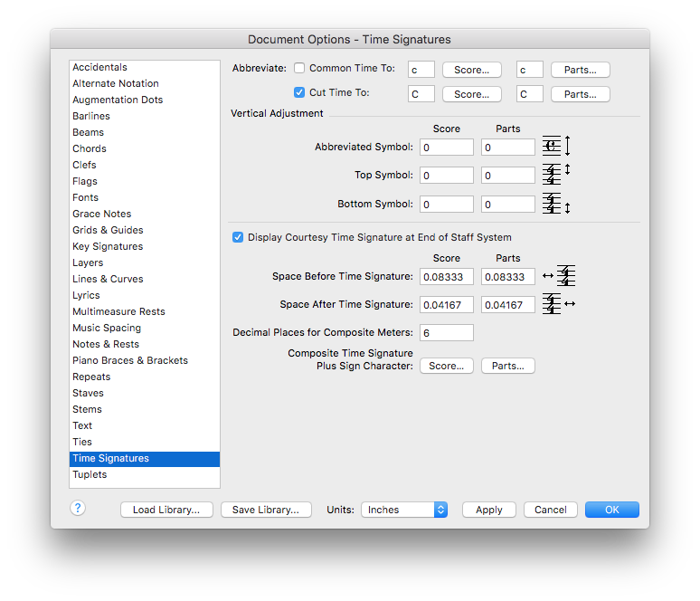Screen dimensions: 700x601
Task: Open the Units dropdown showing Inches
Action: coord(404,510)
